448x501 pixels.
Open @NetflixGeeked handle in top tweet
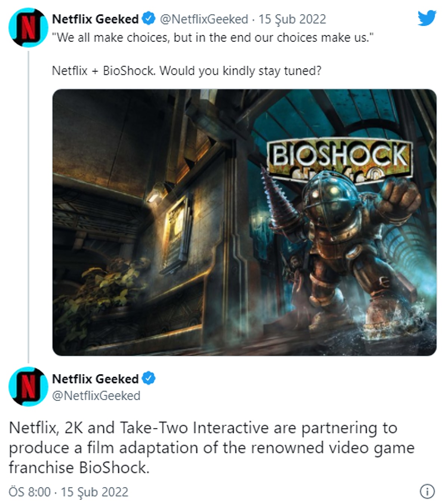[204, 19]
